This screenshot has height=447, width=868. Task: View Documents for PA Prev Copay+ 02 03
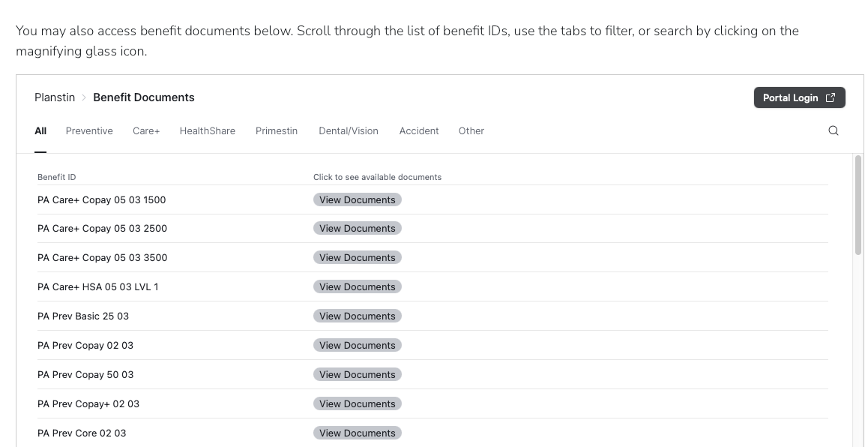(357, 403)
